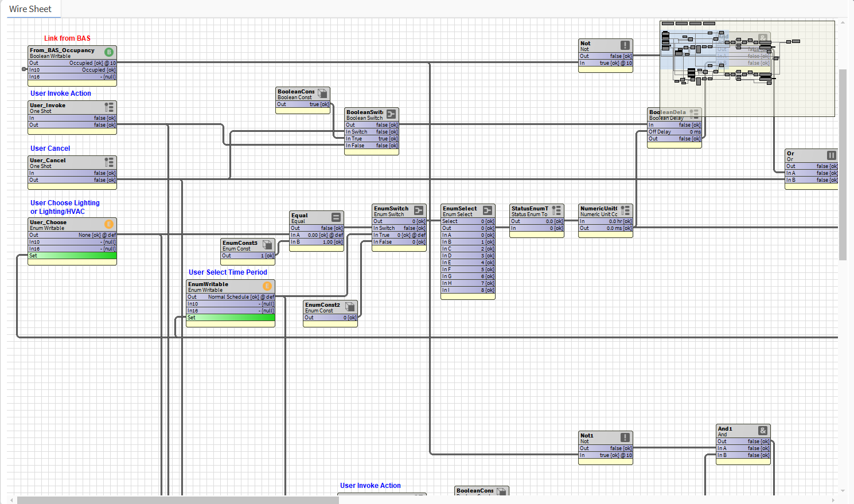
Task: Click the NumericUnitConverter Out slot
Action: (606, 228)
